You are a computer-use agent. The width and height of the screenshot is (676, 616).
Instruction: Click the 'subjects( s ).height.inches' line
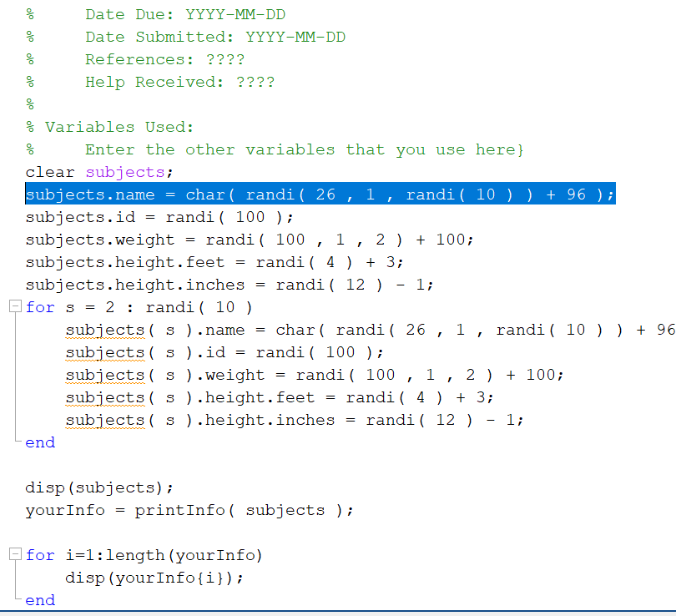tap(295, 420)
